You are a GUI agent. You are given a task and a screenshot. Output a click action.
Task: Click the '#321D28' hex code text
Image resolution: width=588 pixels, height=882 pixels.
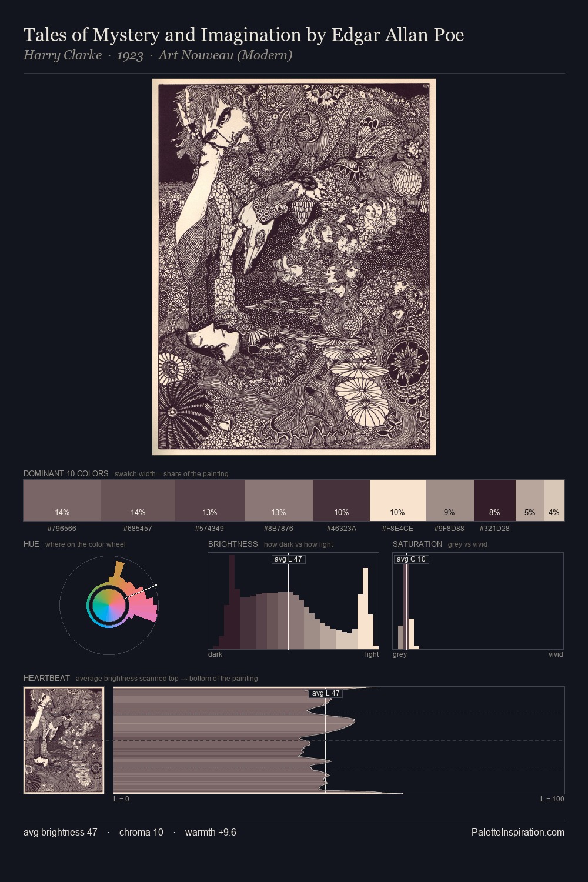(x=495, y=528)
